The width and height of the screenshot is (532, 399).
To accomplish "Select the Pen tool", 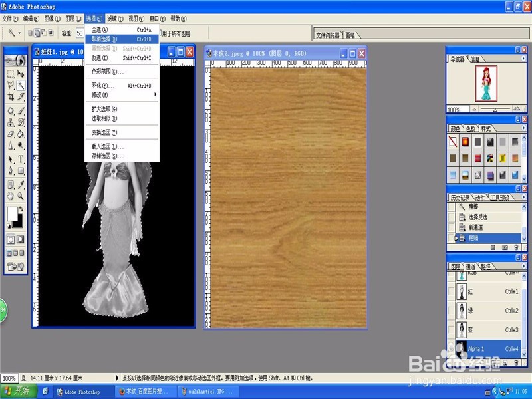I will [11, 170].
